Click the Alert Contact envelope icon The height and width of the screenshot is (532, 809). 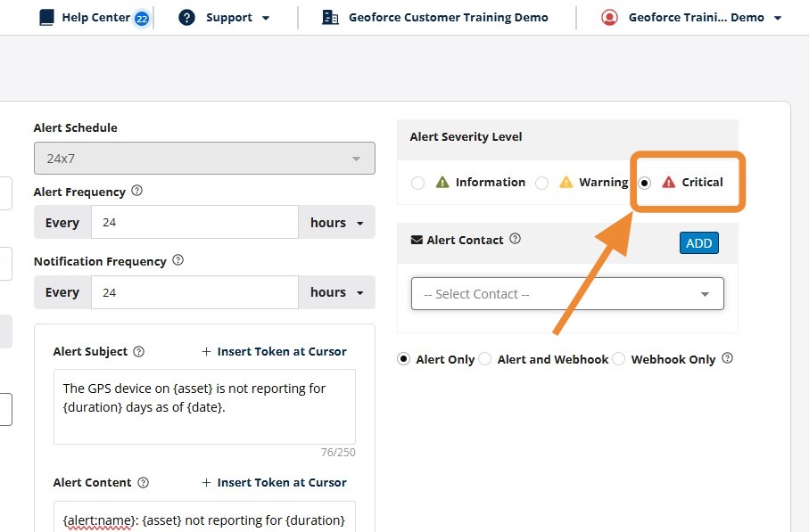(417, 240)
